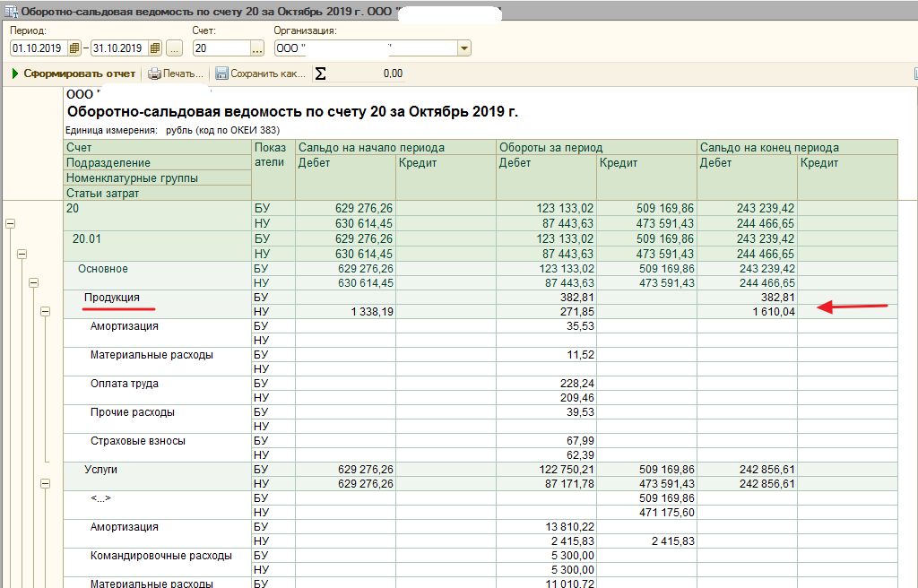This screenshot has width=918, height=588.
Task: Collapse the Основное division group
Action: click(x=34, y=282)
